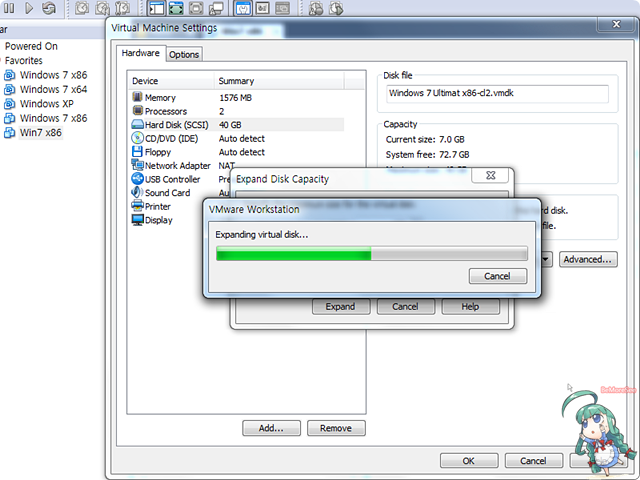Image resolution: width=640 pixels, height=480 pixels.
Task: Click the Revert to Snapshot icon
Action: tap(102, 8)
